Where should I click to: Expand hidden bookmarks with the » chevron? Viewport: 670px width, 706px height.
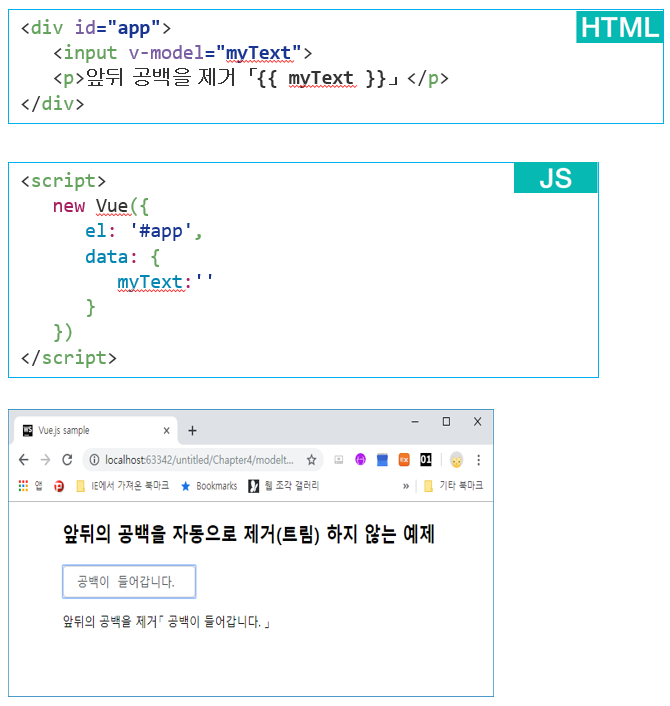tap(406, 486)
